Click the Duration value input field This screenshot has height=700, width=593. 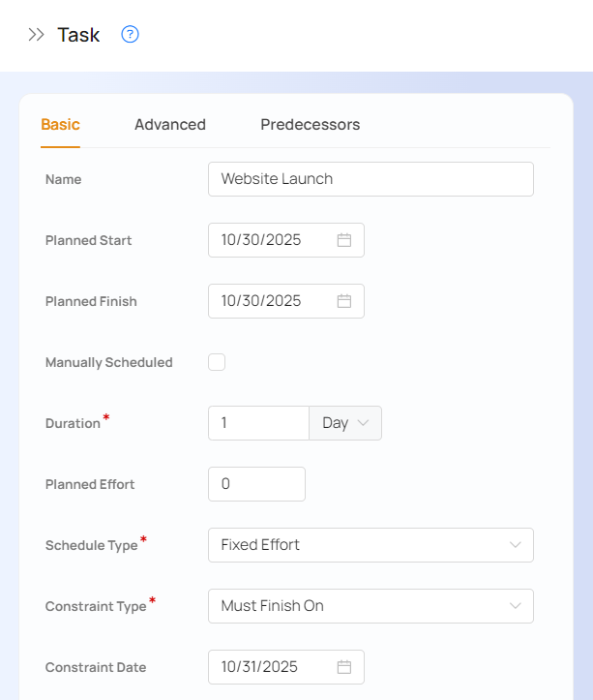point(258,423)
